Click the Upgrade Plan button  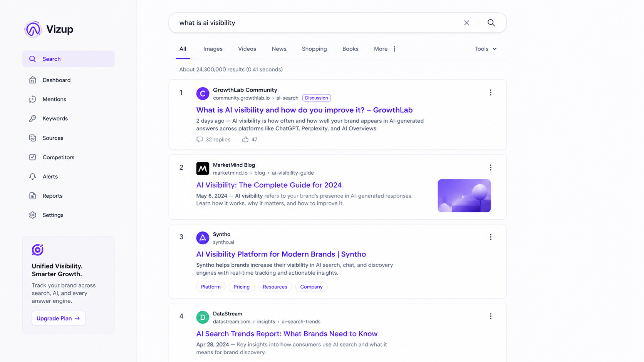click(58, 318)
